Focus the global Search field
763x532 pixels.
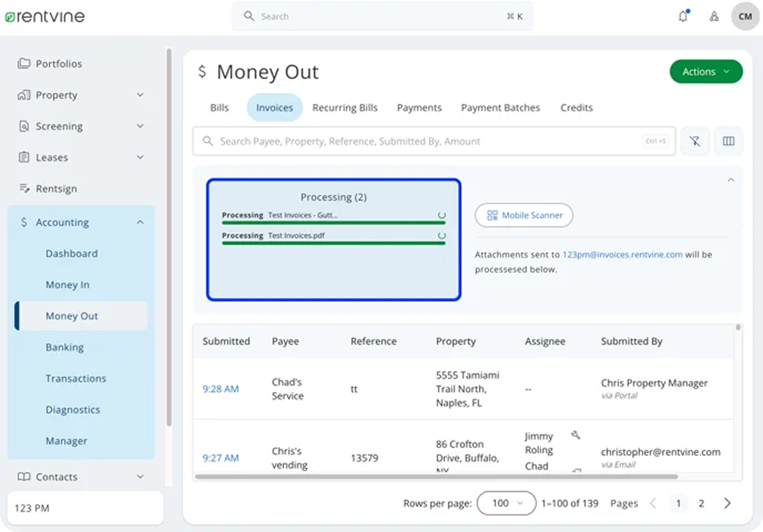382,16
